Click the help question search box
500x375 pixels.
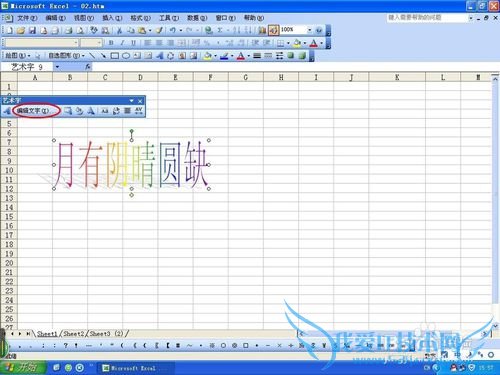[x=427, y=17]
